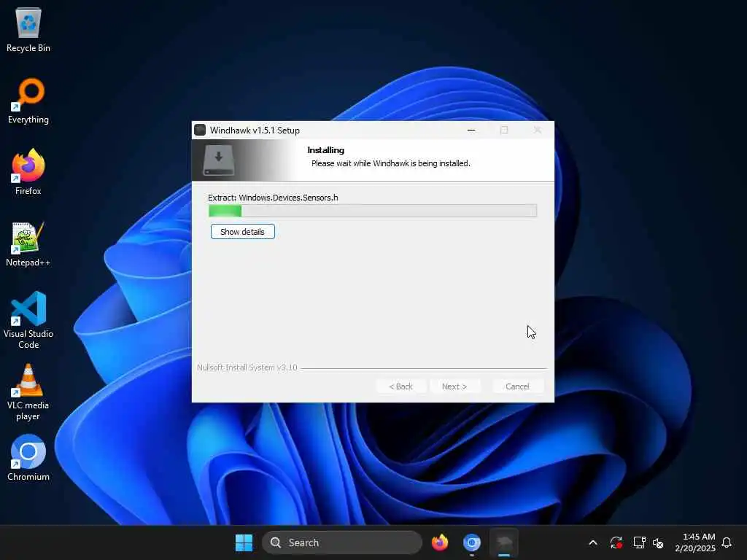Screen dimensions: 747x560
Task: Open the clock showing 1:45 AM
Action: click(x=695, y=542)
